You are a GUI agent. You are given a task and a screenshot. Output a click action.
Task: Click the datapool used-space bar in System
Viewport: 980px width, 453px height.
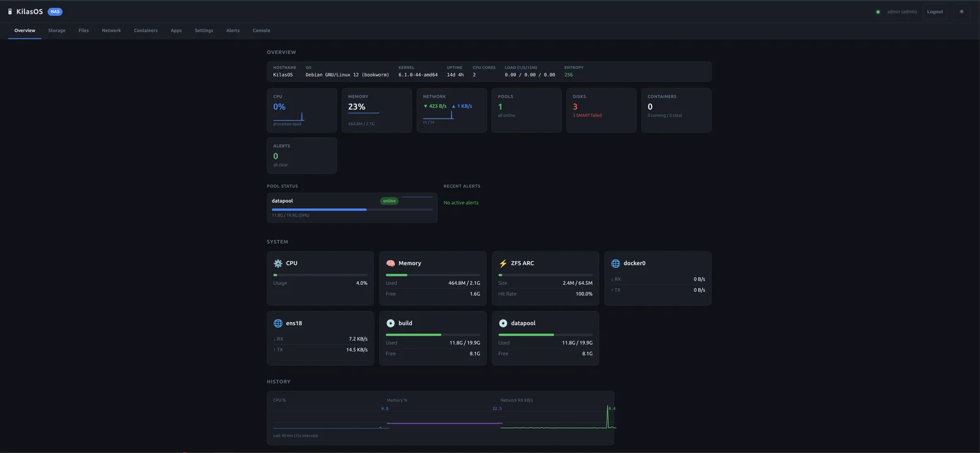point(545,335)
